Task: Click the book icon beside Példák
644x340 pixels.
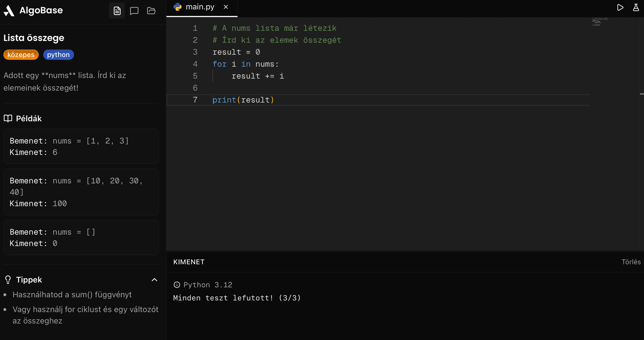Action: pyautogui.click(x=8, y=118)
